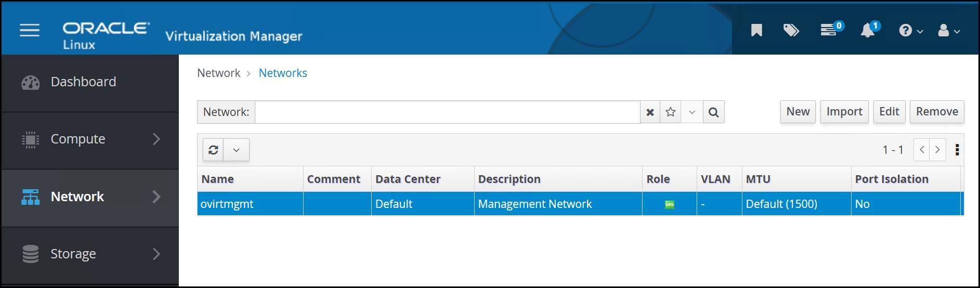Click the Compute chip icon
Image resolution: width=980 pixels, height=288 pixels.
31,139
